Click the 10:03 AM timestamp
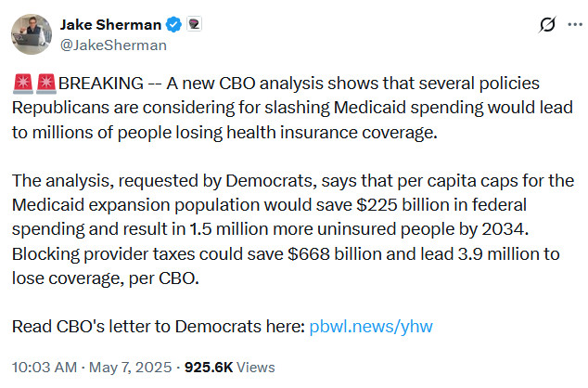 pos(45,367)
